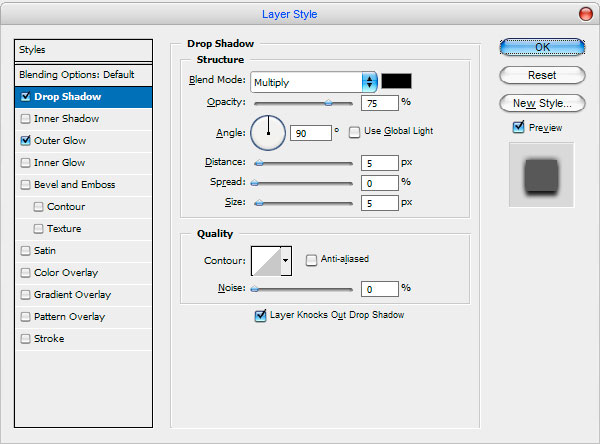Turn off the Preview checkbox

point(518,127)
